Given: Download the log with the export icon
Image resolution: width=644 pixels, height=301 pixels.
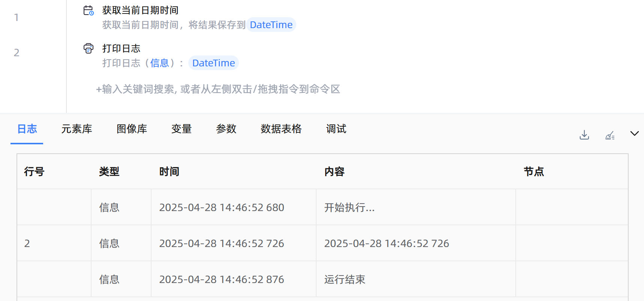Looking at the screenshot, I should 584,135.
